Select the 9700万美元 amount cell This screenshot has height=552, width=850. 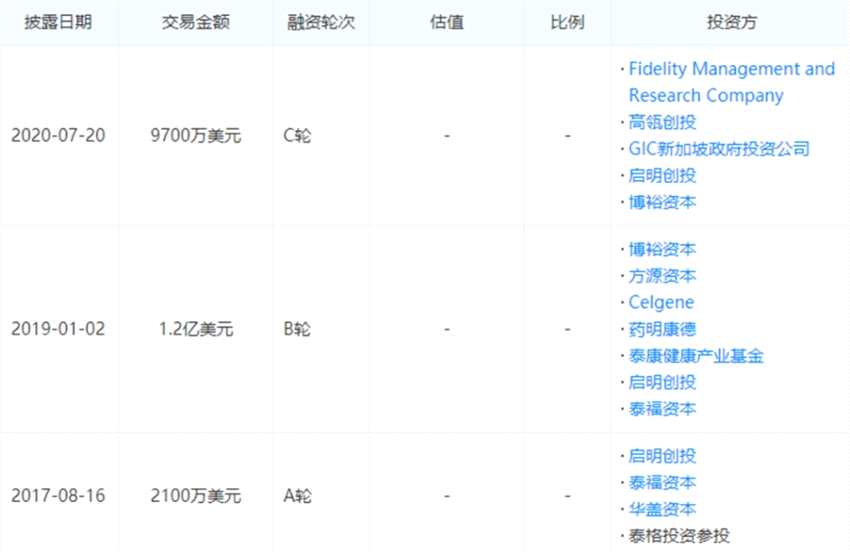click(x=196, y=135)
